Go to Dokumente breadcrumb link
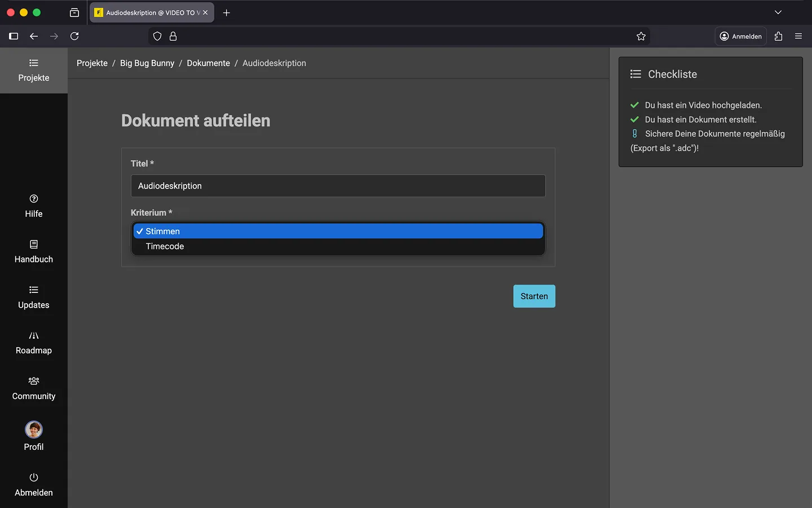 208,63
